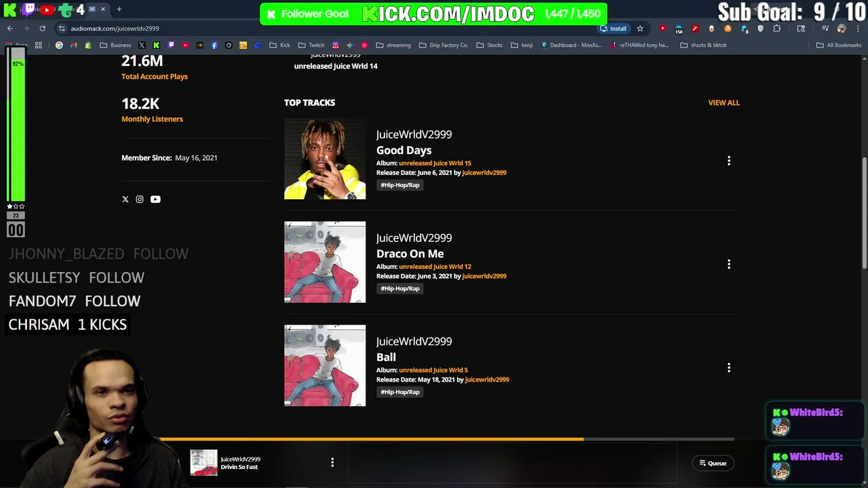The image size is (868, 488).
Task: Open the Queue button in the player
Action: click(x=713, y=463)
